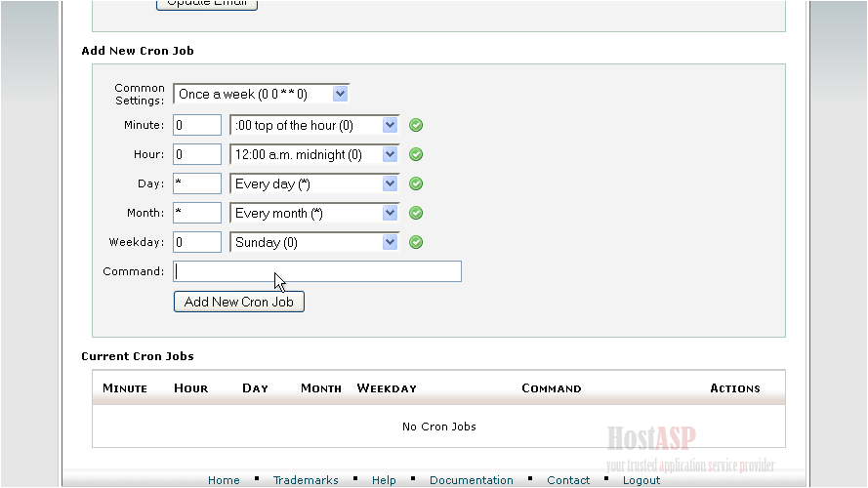The image size is (868, 488).
Task: Open the Every month dropdown
Action: click(x=314, y=213)
